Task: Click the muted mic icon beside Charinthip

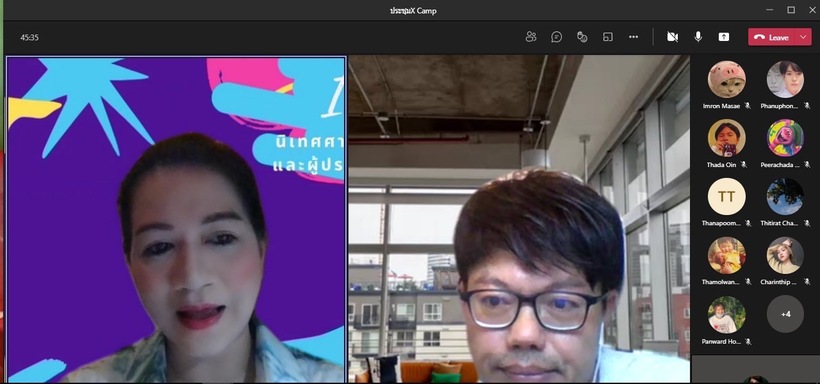Action: pos(806,282)
